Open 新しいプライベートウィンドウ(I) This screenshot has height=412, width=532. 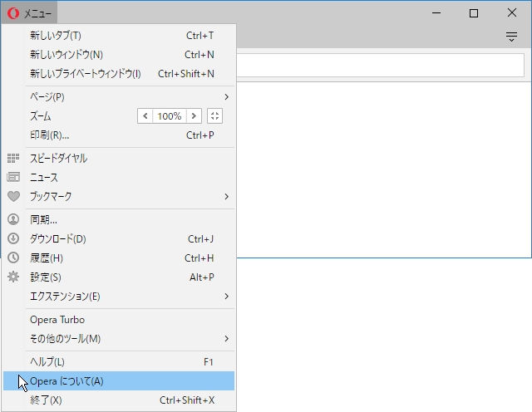pyautogui.click(x=119, y=74)
